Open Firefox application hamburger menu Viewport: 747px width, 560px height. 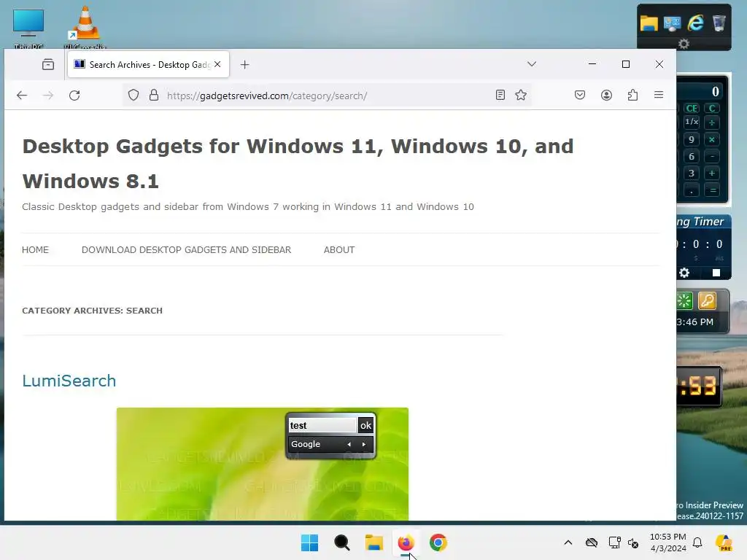(659, 96)
